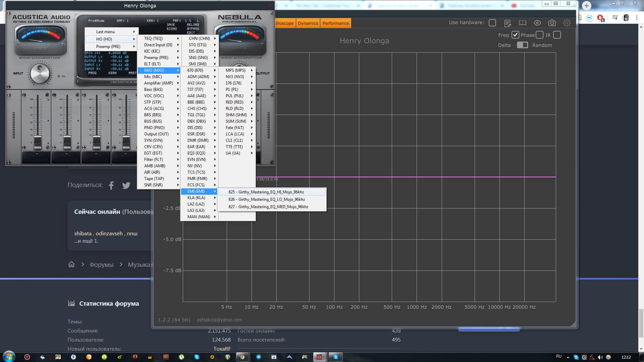This screenshot has width=644, height=362.
Task: Toggle BYPASS on the Nebula display
Action: (x=193, y=29)
